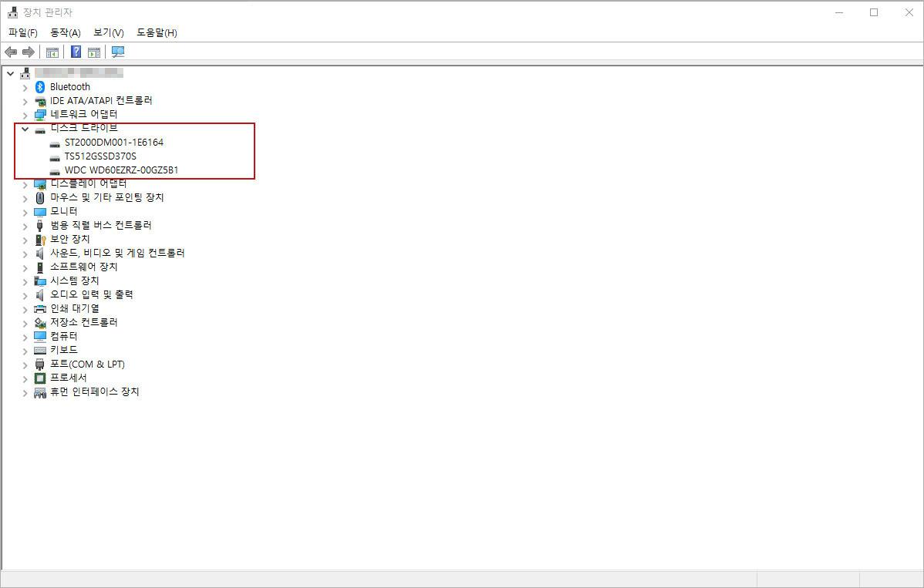Click the TS512GSSD370S drive icon
924x588 pixels.
(x=55, y=157)
